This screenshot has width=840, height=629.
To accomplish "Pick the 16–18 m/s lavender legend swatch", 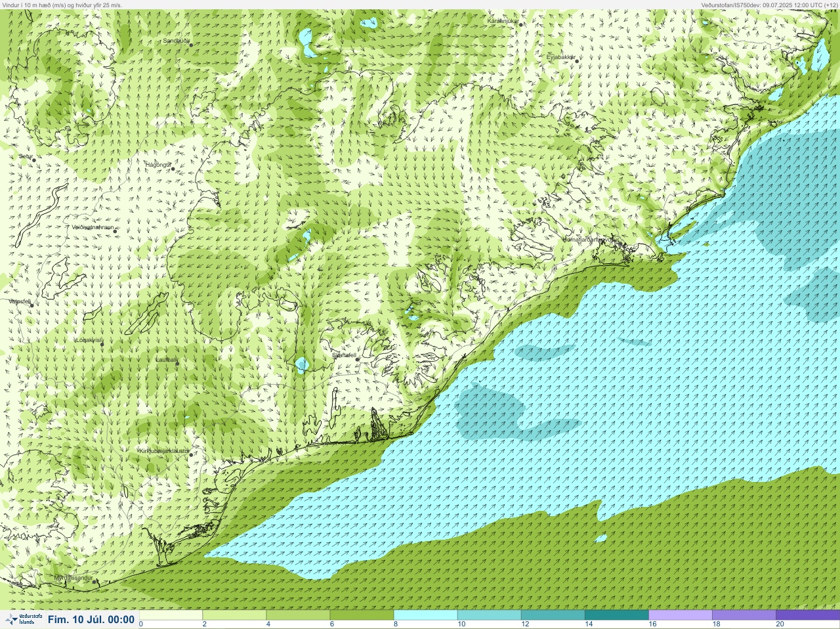I will pos(680,615).
